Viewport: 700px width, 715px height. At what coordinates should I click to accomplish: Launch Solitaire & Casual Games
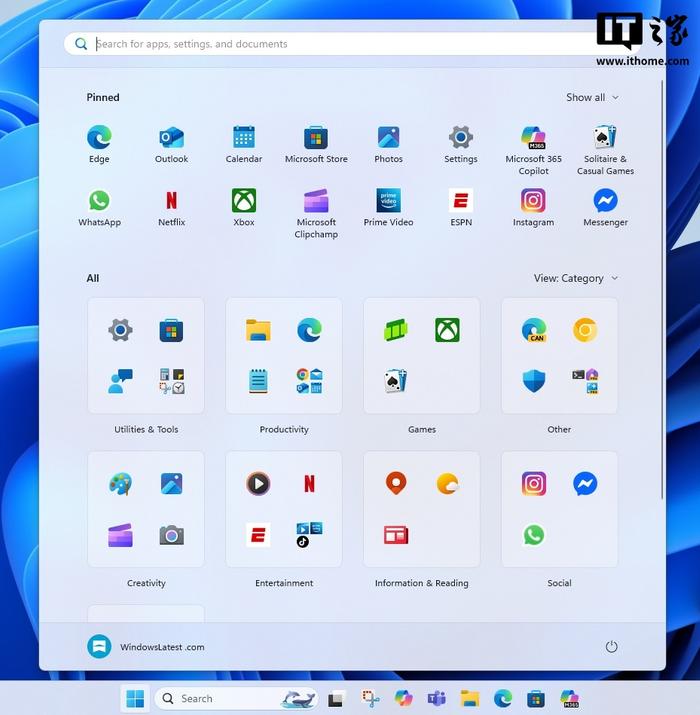[x=606, y=150]
